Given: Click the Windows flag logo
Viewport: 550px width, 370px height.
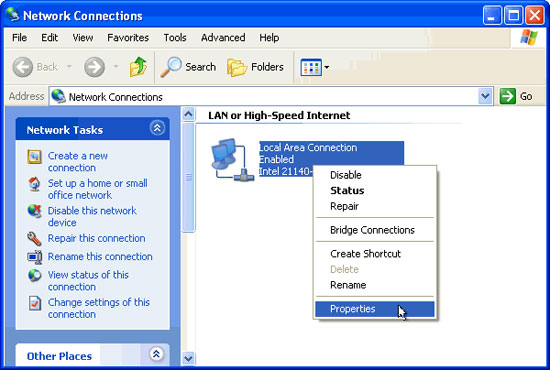Looking at the screenshot, I should coord(529,38).
